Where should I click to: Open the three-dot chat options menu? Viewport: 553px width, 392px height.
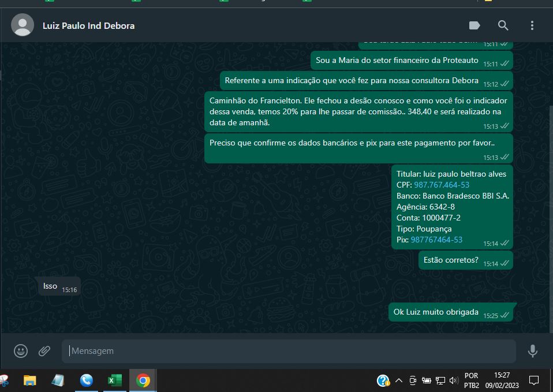(532, 25)
